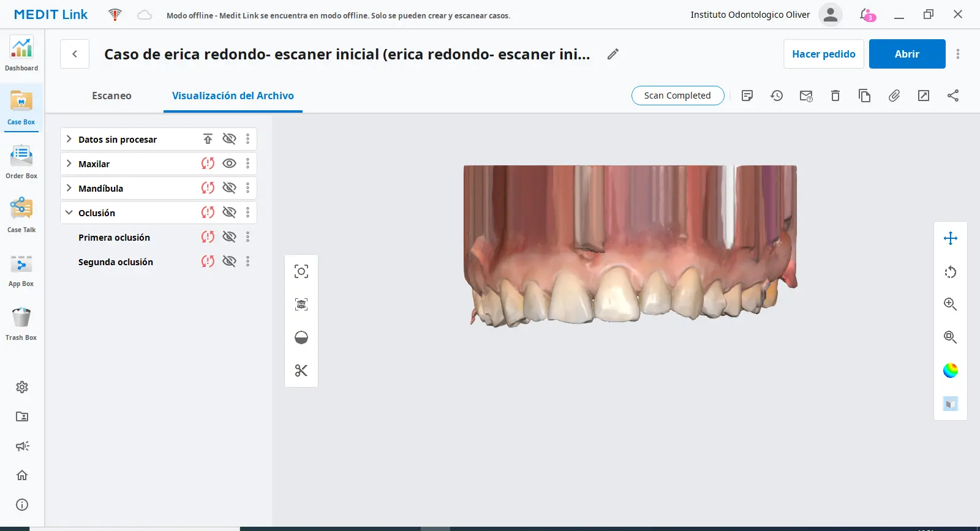980x531 pixels.
Task: Open the Case Talk sidebar section
Action: (21, 215)
